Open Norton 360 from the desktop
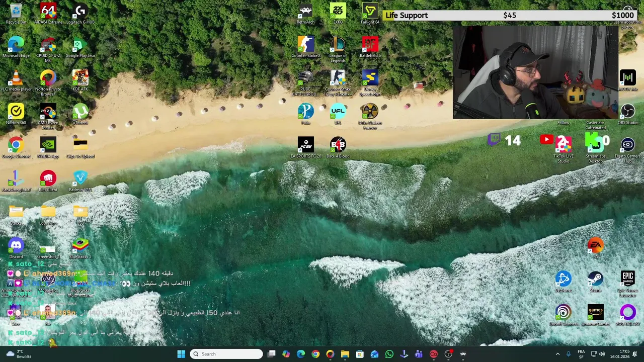The width and height of the screenshot is (644, 362). click(16, 115)
